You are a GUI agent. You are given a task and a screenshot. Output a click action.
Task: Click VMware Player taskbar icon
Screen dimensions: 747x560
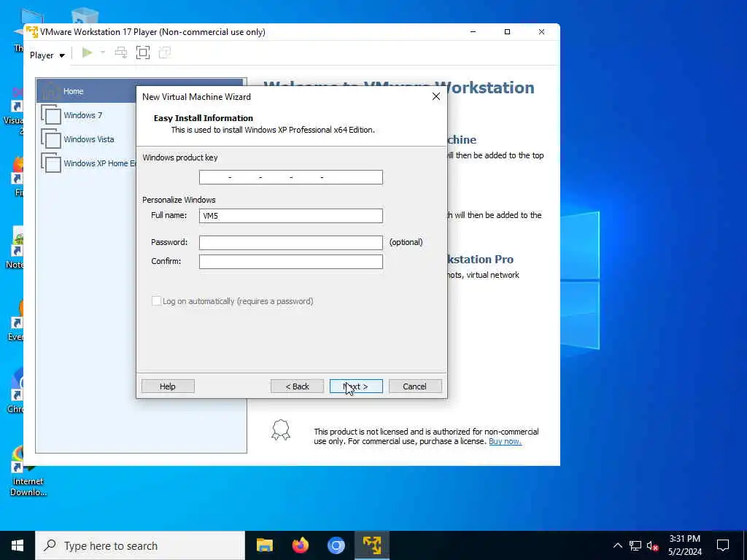coord(372,545)
